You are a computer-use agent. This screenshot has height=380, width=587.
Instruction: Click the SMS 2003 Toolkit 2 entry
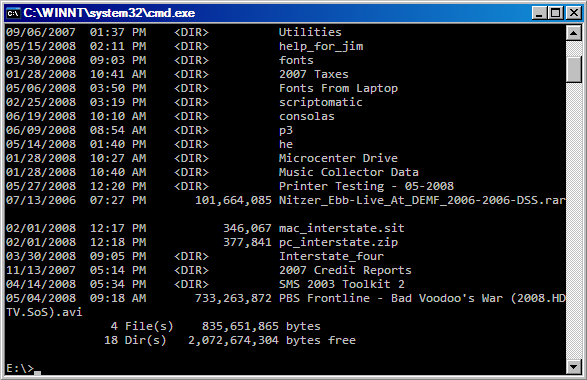(x=342, y=284)
